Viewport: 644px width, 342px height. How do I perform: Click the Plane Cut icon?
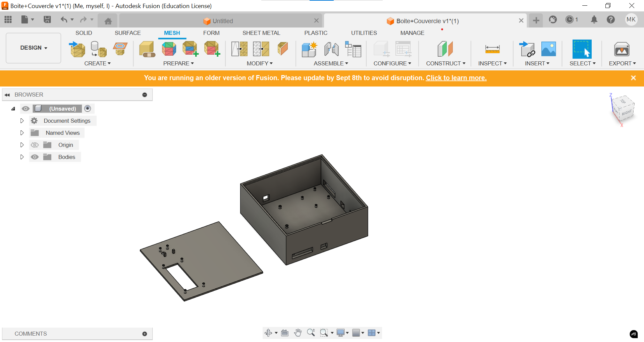pos(283,49)
